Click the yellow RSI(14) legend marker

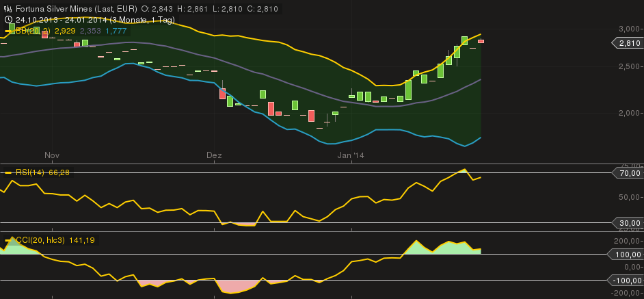(x=10, y=172)
